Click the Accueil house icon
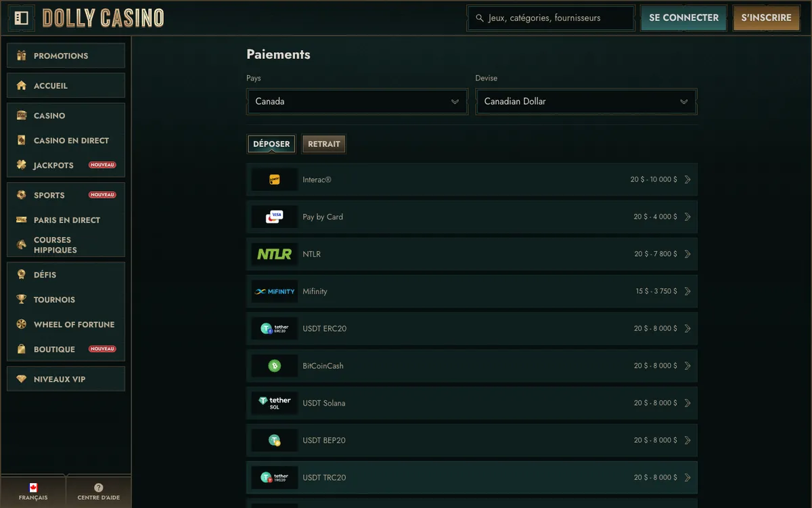 pos(22,85)
